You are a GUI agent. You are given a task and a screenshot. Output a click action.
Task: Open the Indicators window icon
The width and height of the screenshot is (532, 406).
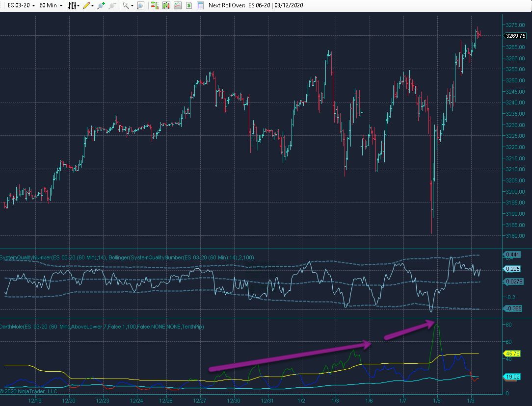177,6
